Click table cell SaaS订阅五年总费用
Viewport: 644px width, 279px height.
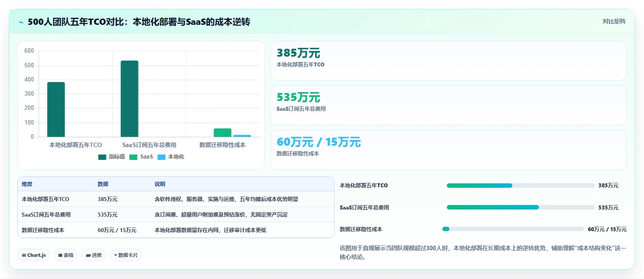click(x=46, y=215)
